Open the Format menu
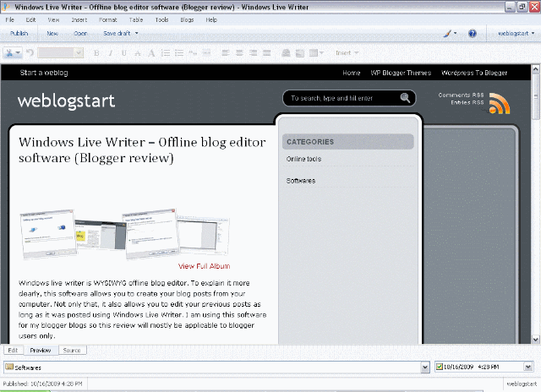The height and width of the screenshot is (392, 541). [108, 20]
